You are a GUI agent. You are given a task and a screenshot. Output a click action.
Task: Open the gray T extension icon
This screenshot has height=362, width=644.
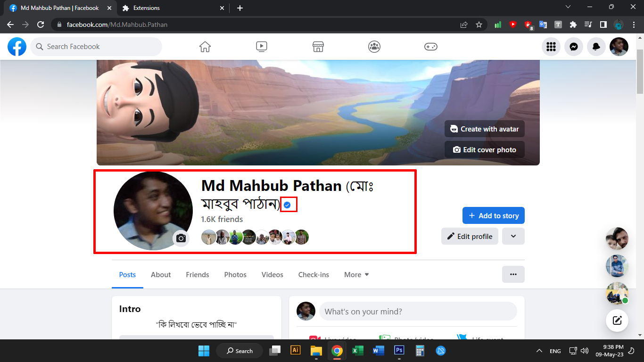(558, 25)
